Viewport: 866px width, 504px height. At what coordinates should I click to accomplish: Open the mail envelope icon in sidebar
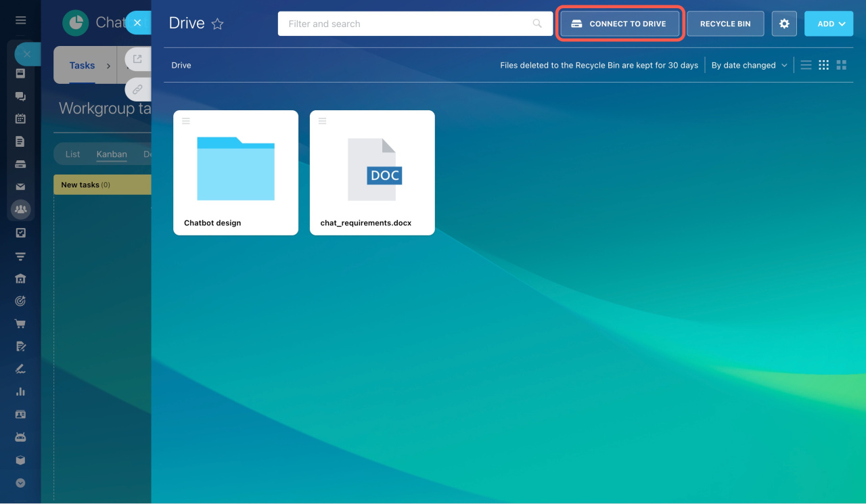pyautogui.click(x=20, y=187)
